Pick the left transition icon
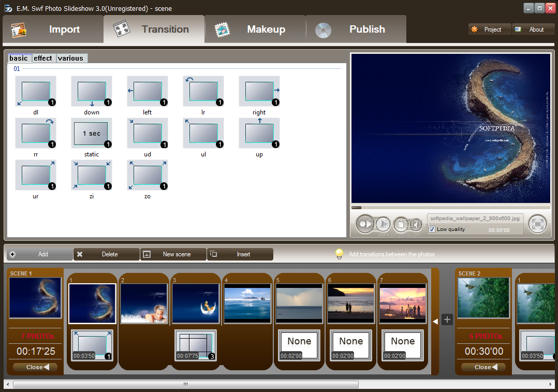Screen dimensions: 558x392 tap(148, 91)
